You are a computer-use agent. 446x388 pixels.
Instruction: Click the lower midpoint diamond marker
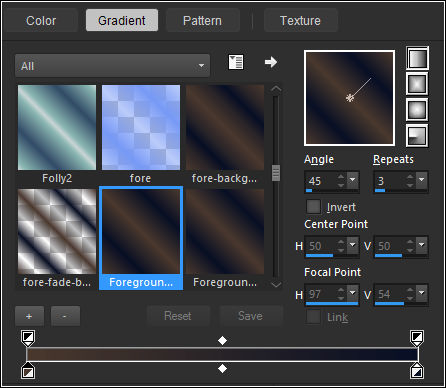222,369
